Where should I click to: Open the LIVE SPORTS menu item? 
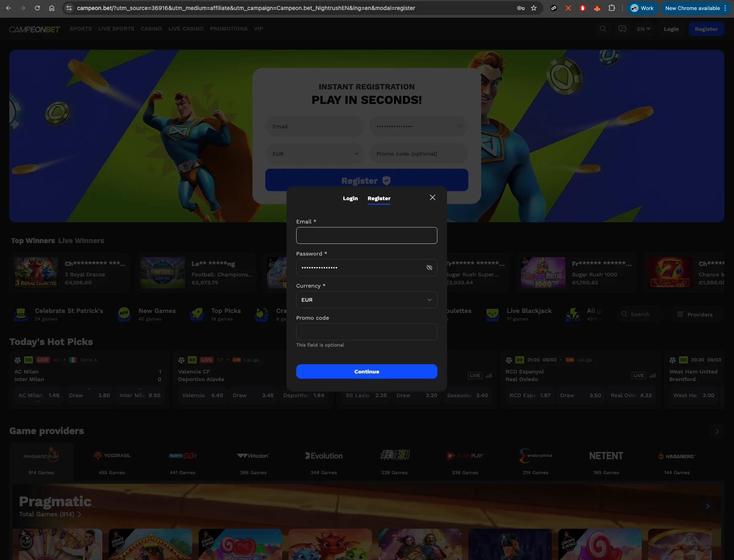pos(116,29)
